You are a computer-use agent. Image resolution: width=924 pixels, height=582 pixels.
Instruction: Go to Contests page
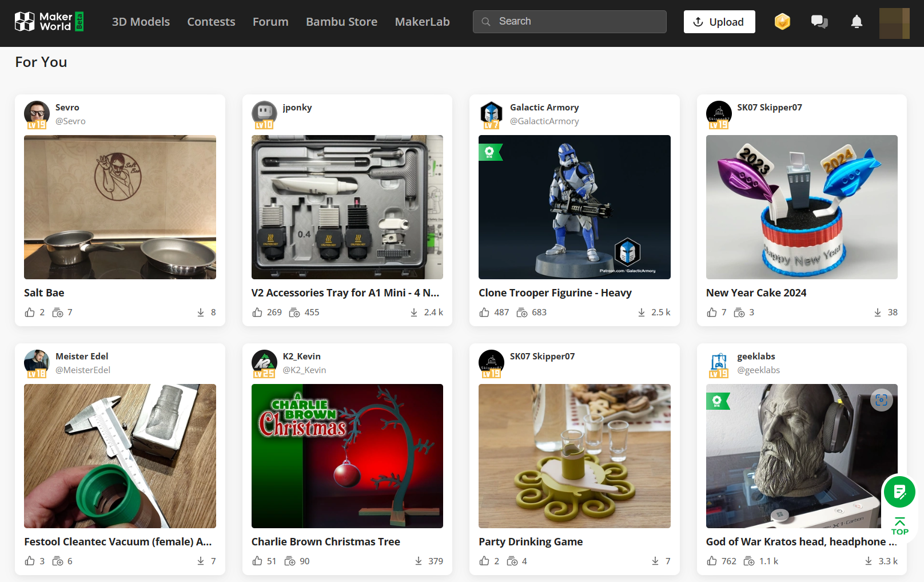[211, 22]
